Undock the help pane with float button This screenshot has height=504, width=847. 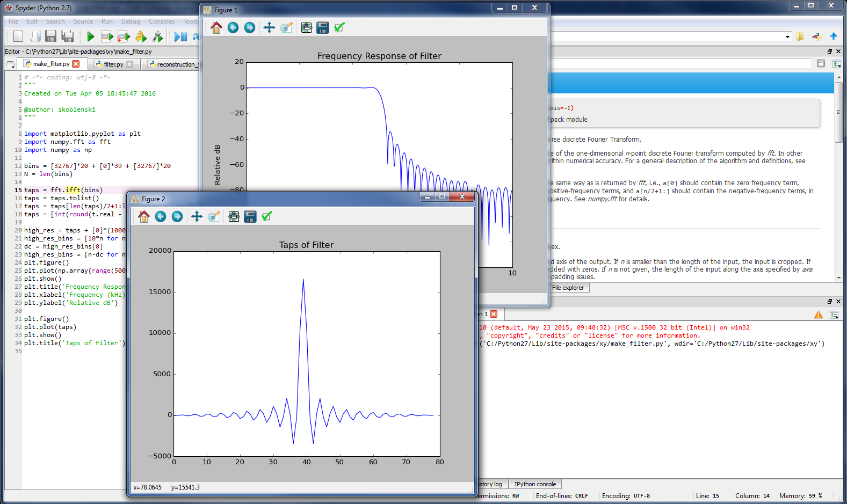pyautogui.click(x=830, y=52)
